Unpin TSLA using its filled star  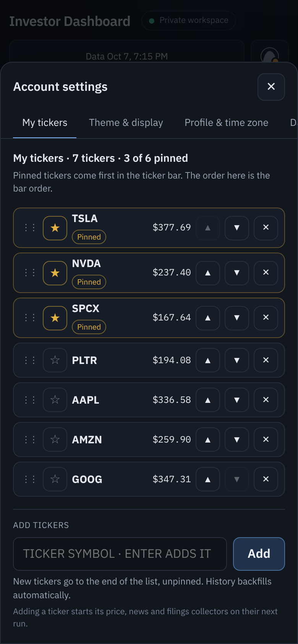(x=55, y=228)
